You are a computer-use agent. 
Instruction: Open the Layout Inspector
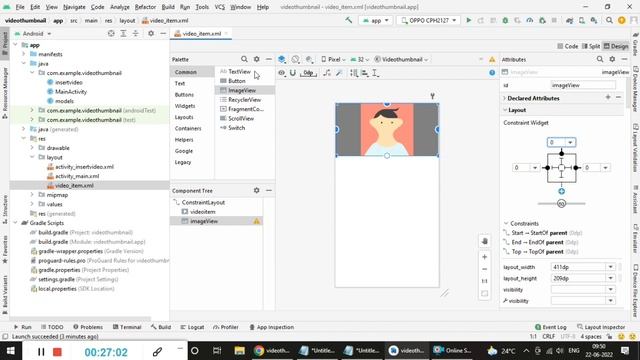[601, 327]
